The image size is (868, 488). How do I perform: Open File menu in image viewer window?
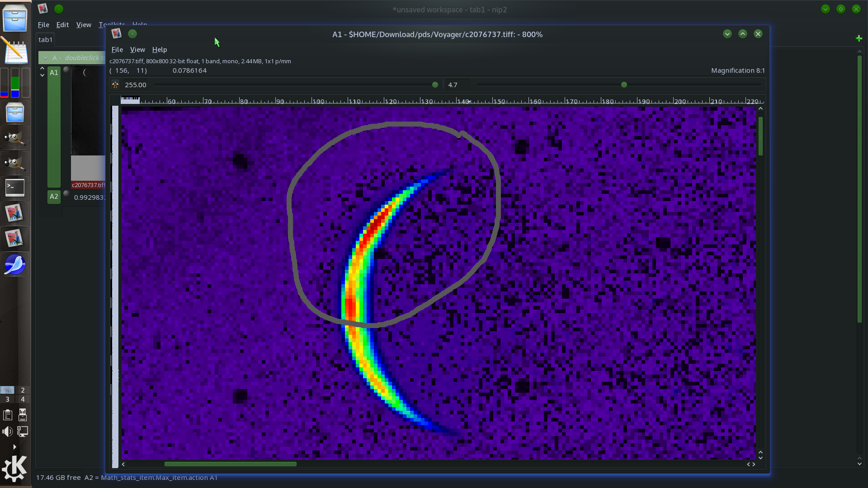[117, 50]
